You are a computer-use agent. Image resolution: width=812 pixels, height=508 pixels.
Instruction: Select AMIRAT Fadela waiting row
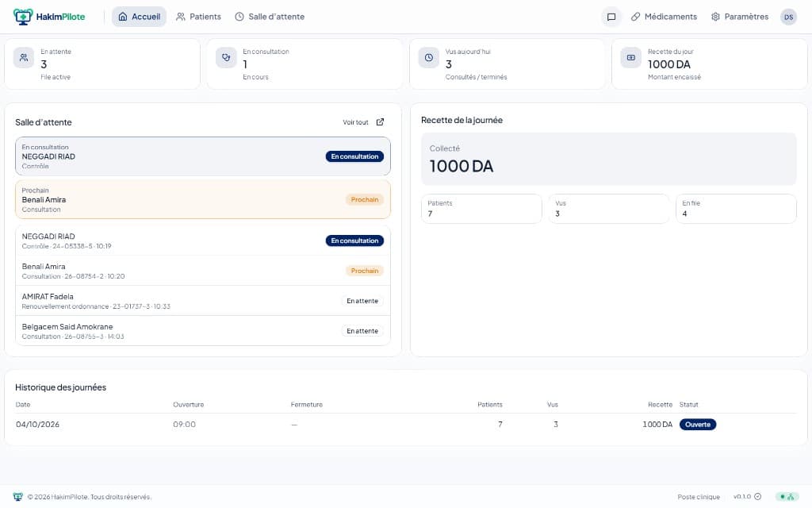pyautogui.click(x=203, y=301)
